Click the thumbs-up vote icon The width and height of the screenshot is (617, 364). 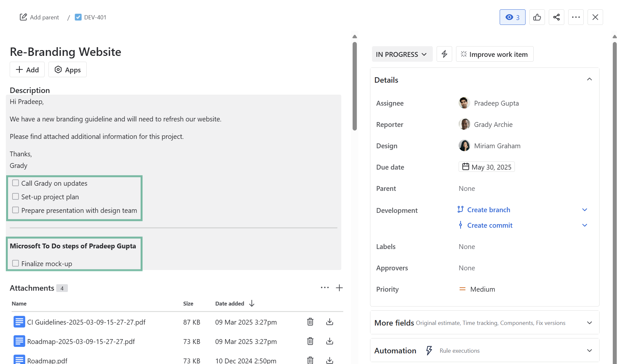pos(537,17)
